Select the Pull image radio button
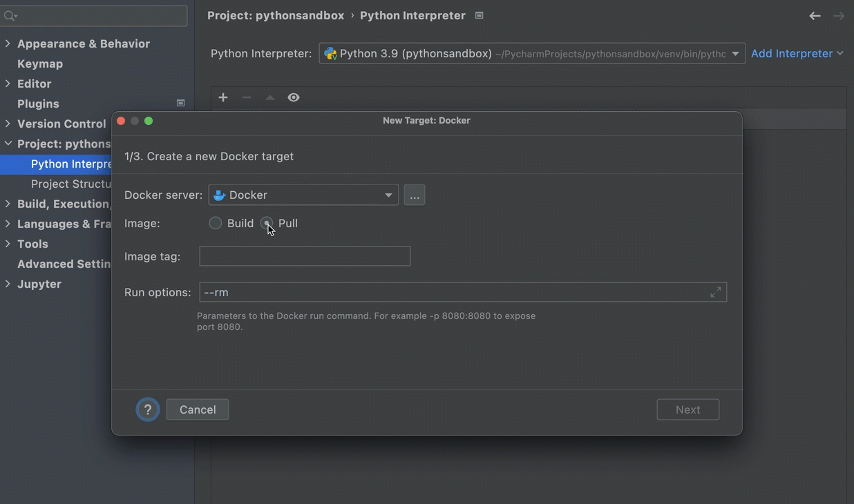The image size is (854, 504). click(x=267, y=223)
